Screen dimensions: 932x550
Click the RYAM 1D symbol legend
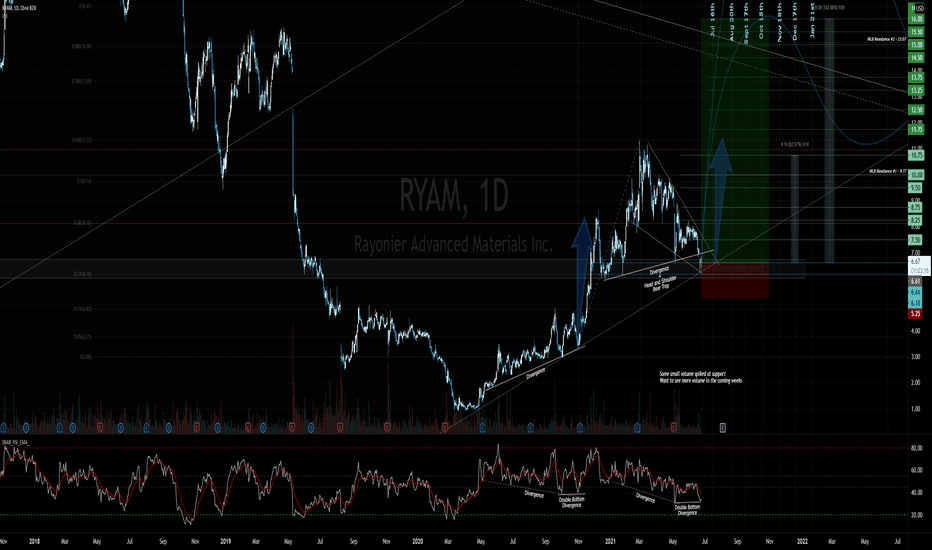point(20,8)
